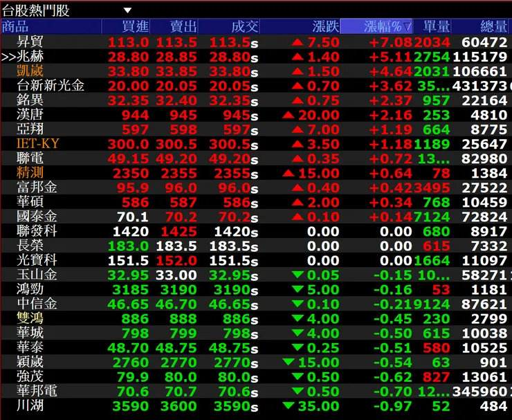
Task: Select the 台股熱門股 title text
Action: pyautogui.click(x=35, y=10)
